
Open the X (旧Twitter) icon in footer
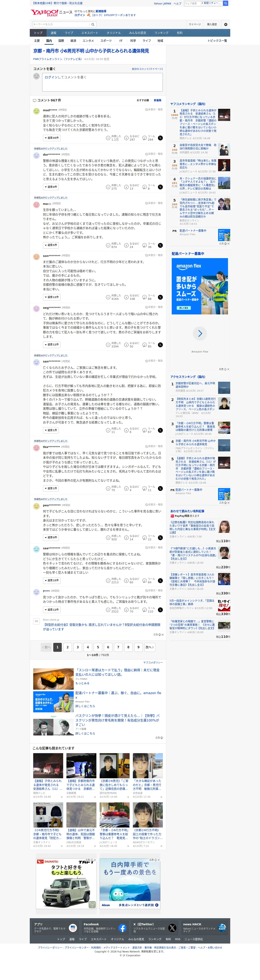click(172, 928)
